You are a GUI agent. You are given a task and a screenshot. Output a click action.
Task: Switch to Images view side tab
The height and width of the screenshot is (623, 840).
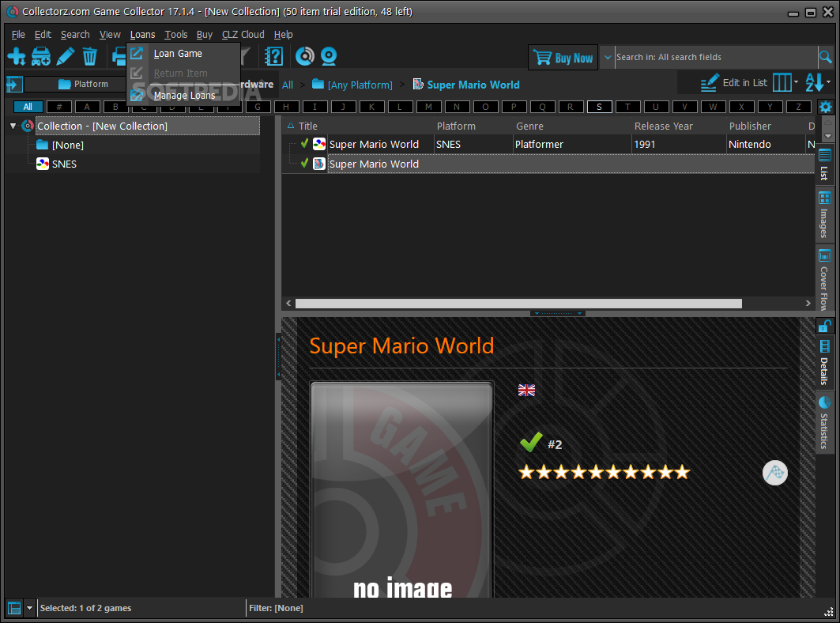point(824,215)
